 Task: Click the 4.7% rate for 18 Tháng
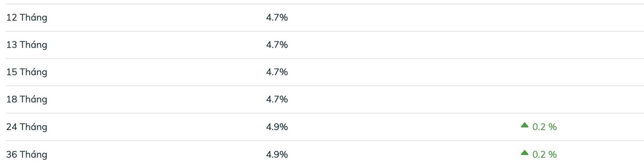point(277,100)
